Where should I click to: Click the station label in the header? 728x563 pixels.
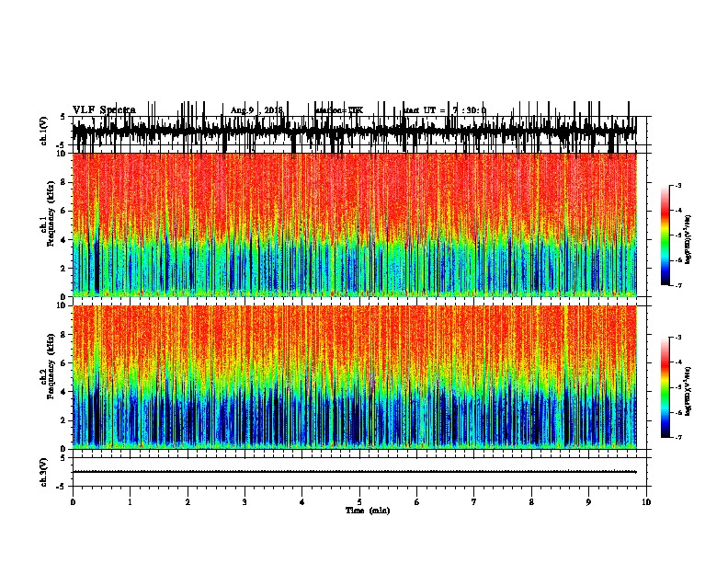339,110
